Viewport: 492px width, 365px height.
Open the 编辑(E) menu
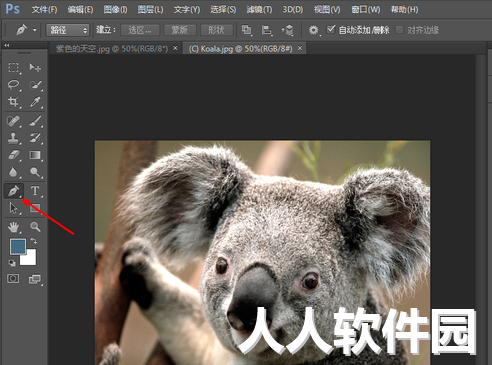coord(80,9)
